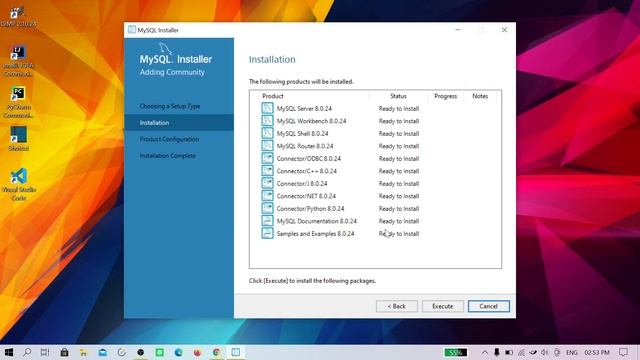Select the Connector/NET 8.0.24 row text
The image size is (640, 360).
(306, 196)
